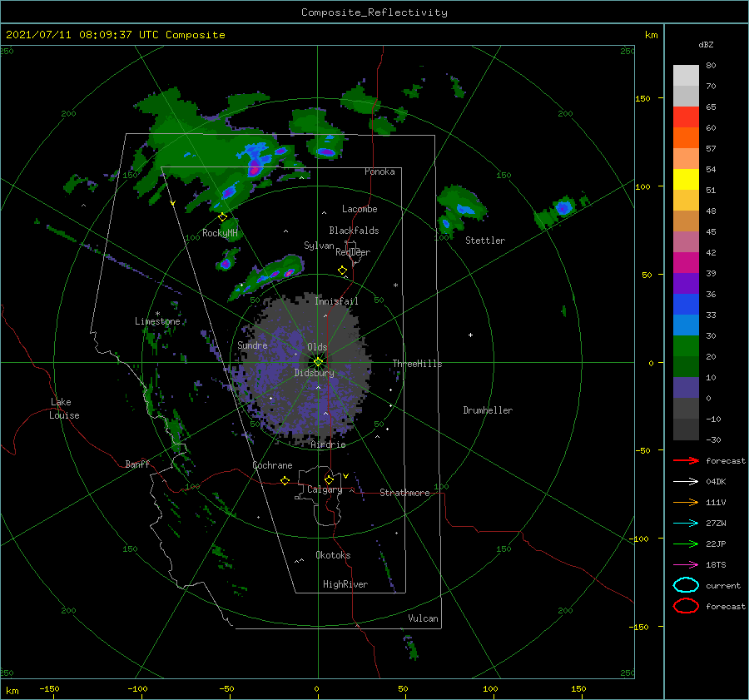Click the Drumheller town label
The image size is (749, 700).
point(488,410)
